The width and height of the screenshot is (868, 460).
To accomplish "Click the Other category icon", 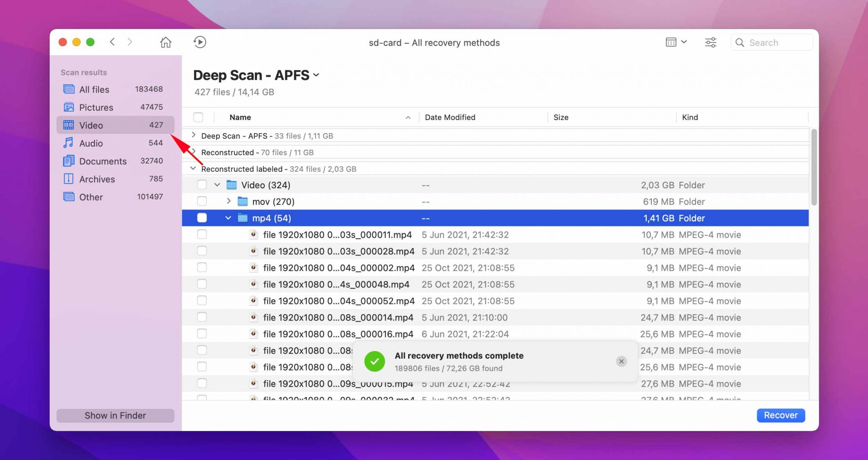I will coord(69,197).
